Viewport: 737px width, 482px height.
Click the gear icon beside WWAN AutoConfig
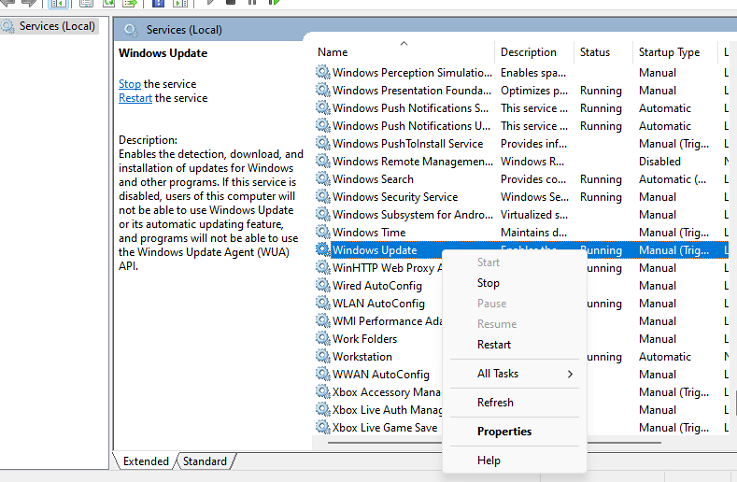tap(322, 374)
